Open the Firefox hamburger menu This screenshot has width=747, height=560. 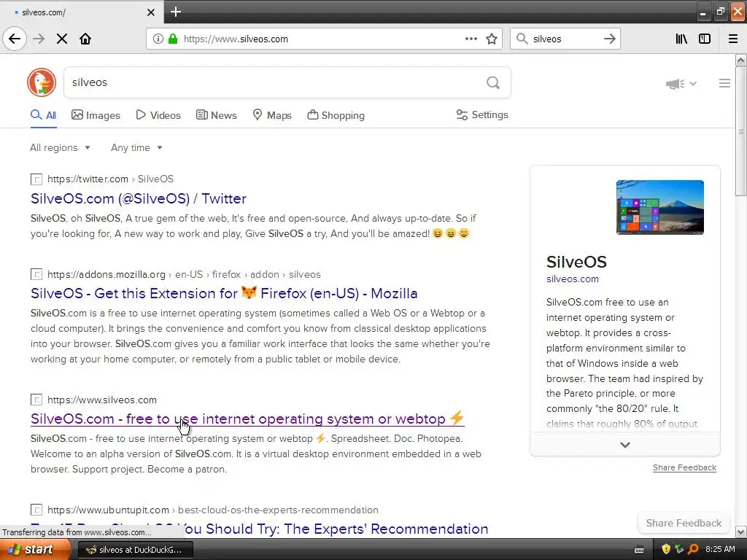point(733,39)
